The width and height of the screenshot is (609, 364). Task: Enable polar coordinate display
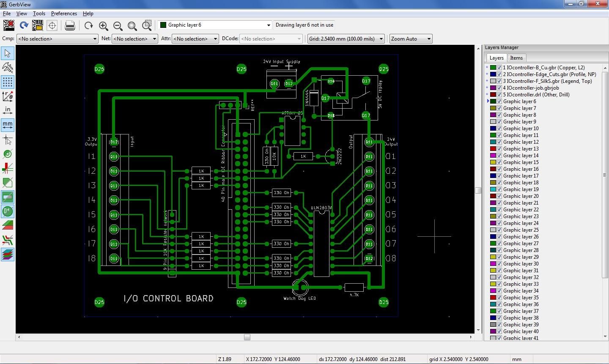click(x=7, y=96)
